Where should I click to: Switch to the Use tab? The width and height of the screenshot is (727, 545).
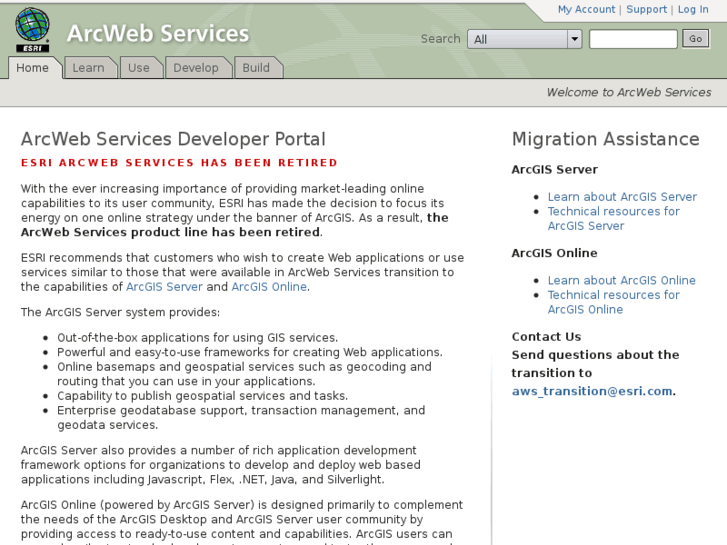[x=139, y=68]
